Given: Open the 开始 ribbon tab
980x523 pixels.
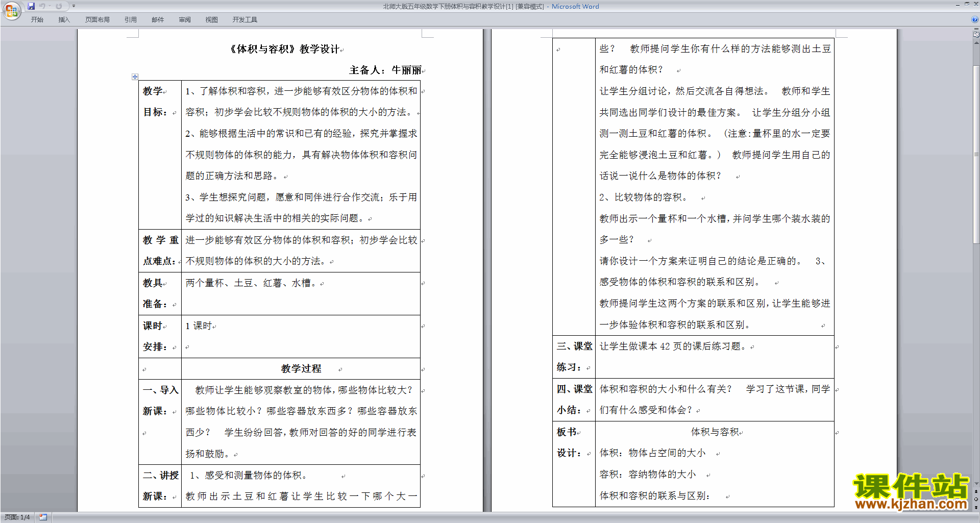Looking at the screenshot, I should tap(37, 19).
